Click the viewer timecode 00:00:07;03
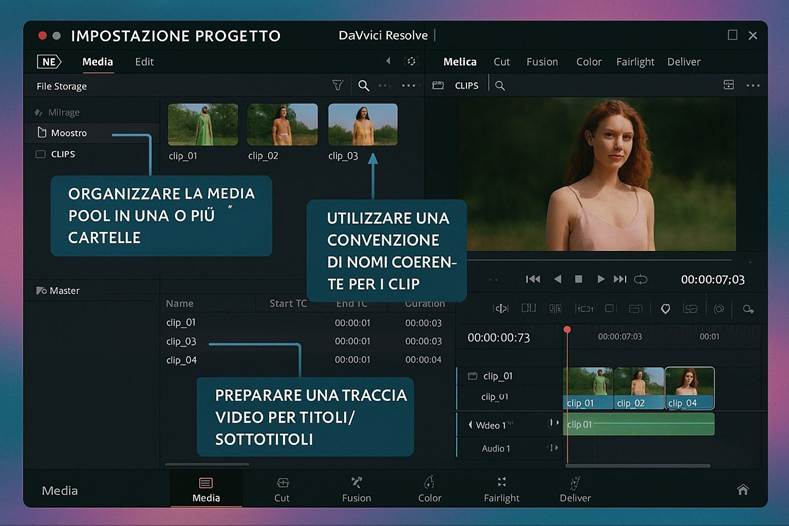The width and height of the screenshot is (789, 526). point(713,280)
